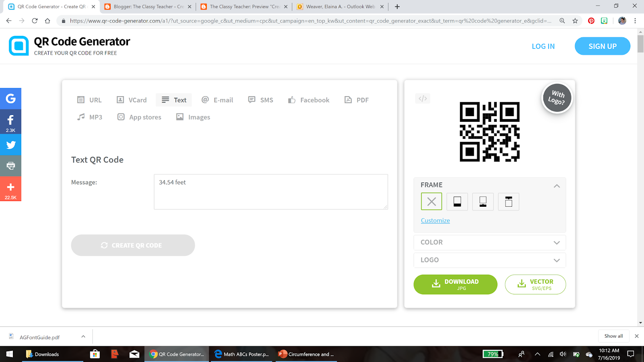Click the browser address bar URL
644x362 pixels.
tap(310, 21)
